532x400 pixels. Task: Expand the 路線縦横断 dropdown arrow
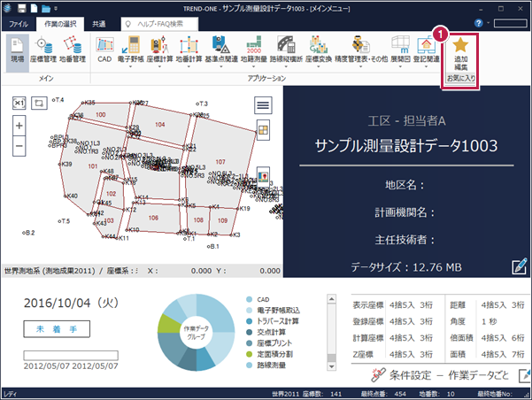(286, 67)
